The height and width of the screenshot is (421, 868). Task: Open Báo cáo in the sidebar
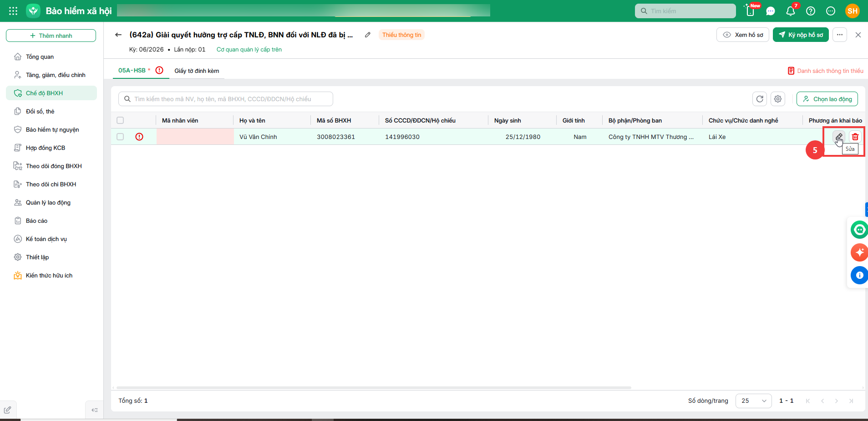pyautogui.click(x=51, y=221)
